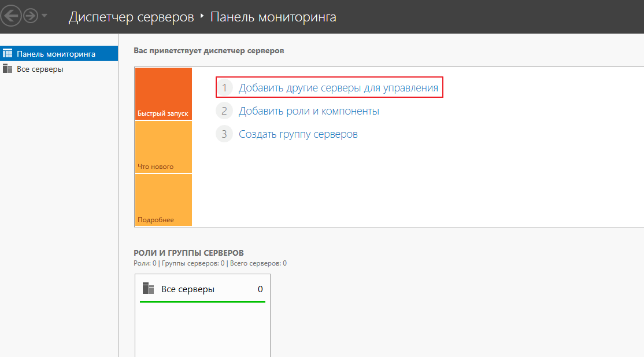Click the number 3 circle icon
The width and height of the screenshot is (644, 357).
pyautogui.click(x=224, y=134)
